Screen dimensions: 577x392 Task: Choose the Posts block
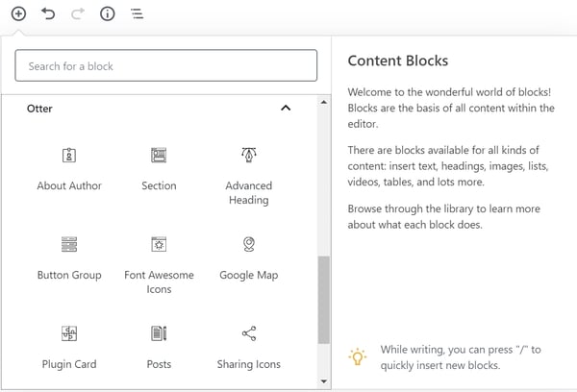pos(159,347)
